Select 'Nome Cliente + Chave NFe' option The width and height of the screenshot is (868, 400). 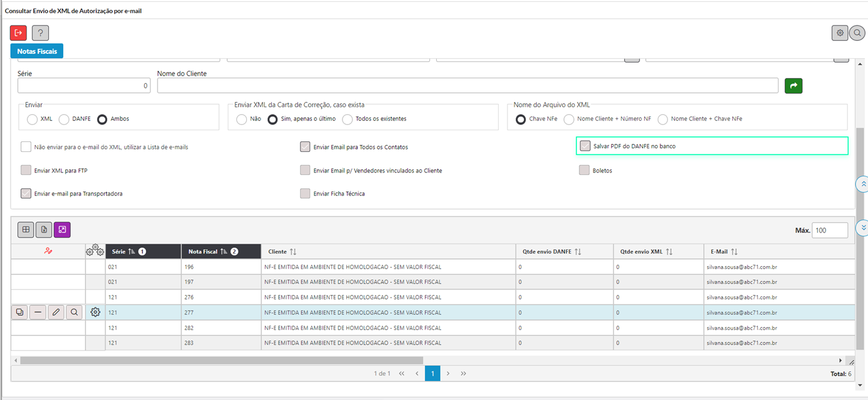point(663,119)
